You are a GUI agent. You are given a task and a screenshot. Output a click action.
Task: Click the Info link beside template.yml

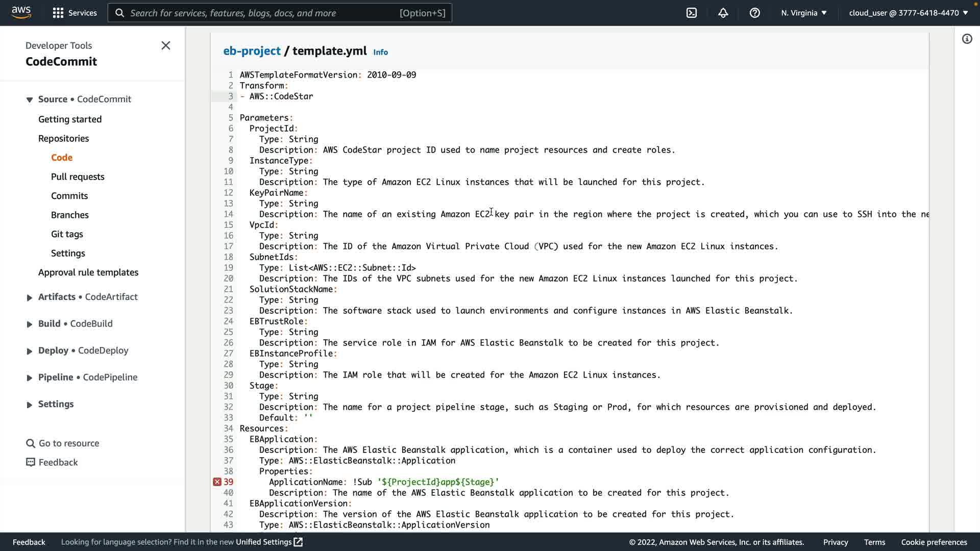[380, 52]
